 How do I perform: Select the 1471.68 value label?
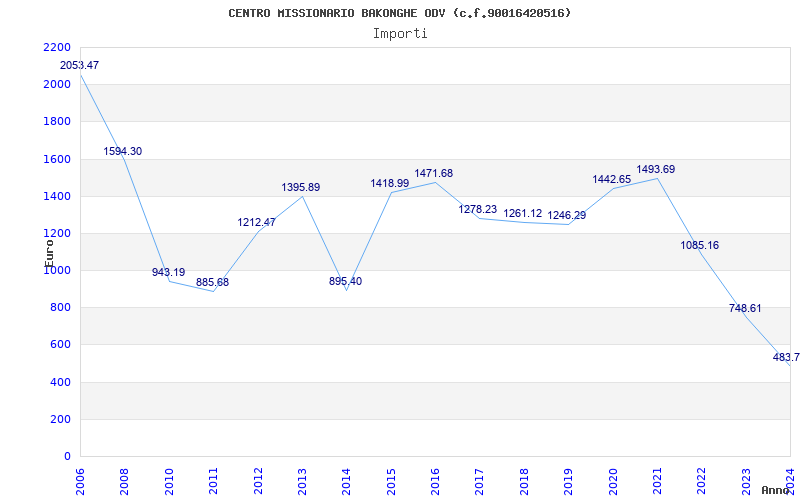click(434, 173)
